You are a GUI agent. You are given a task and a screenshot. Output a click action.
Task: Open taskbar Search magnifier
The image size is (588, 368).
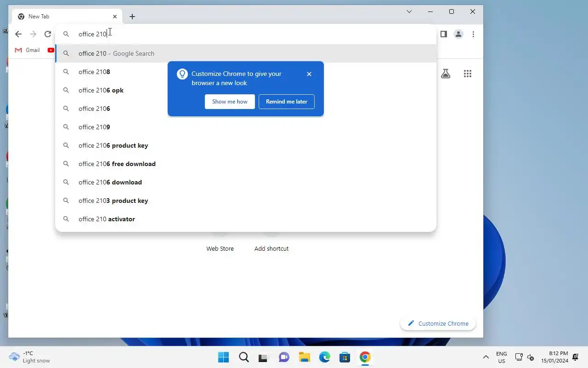coord(244,357)
